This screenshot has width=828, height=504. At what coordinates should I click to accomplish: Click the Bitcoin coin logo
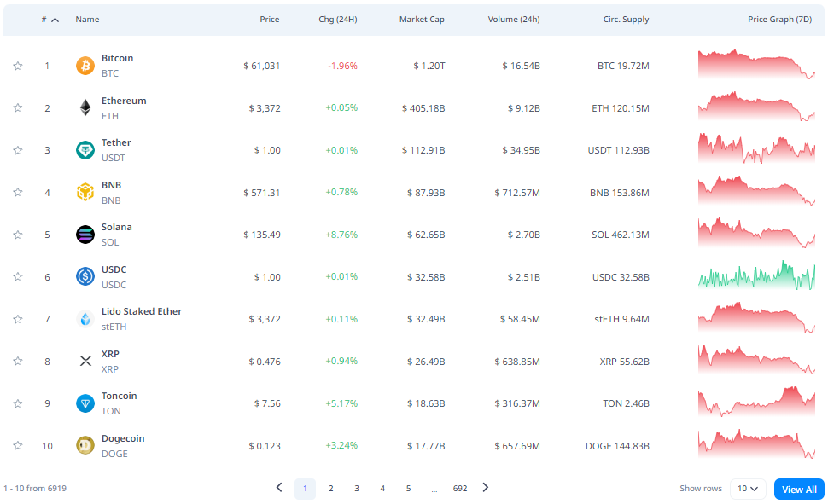[84, 66]
